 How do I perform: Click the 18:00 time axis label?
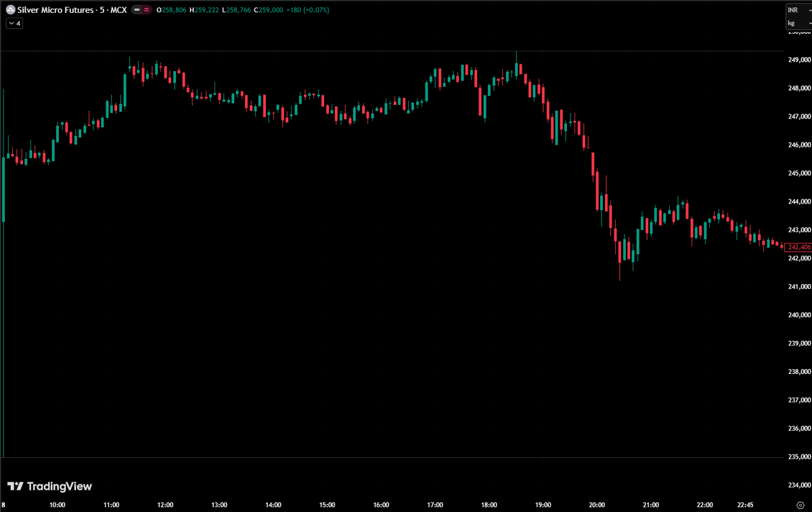point(489,505)
